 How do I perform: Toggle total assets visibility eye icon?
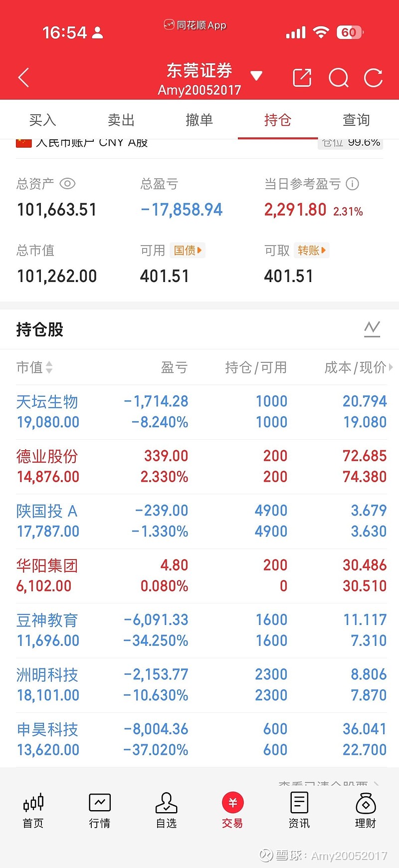67,184
